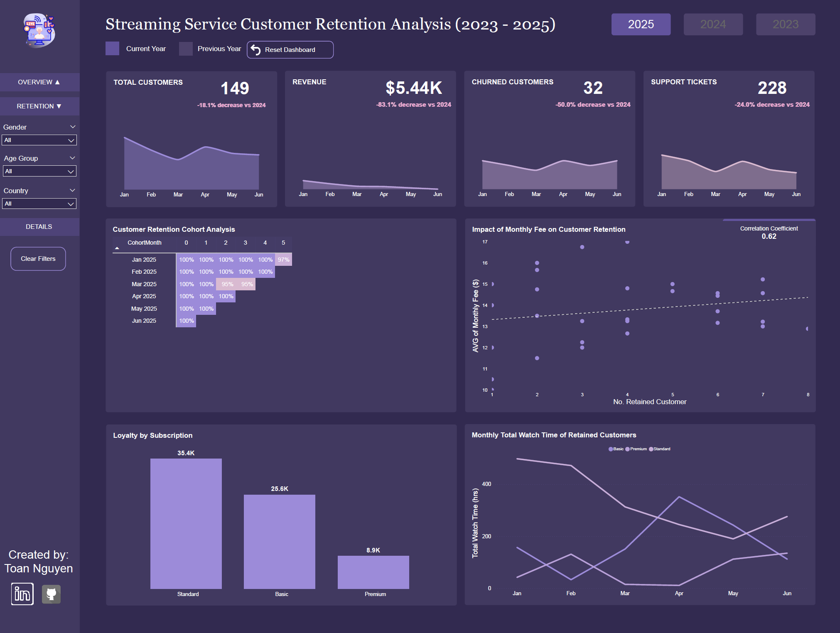Screen dimensions: 840x633
Task: Click the CohortMonth sort arrow icon
Action: (x=117, y=248)
